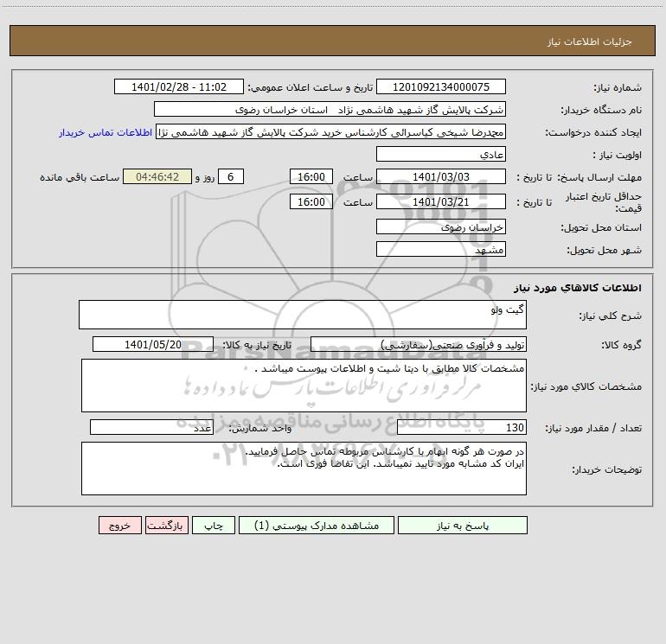This screenshot has height=644, width=666.
Task: Click the price validity date 1401/03/21
Action: 441,201
